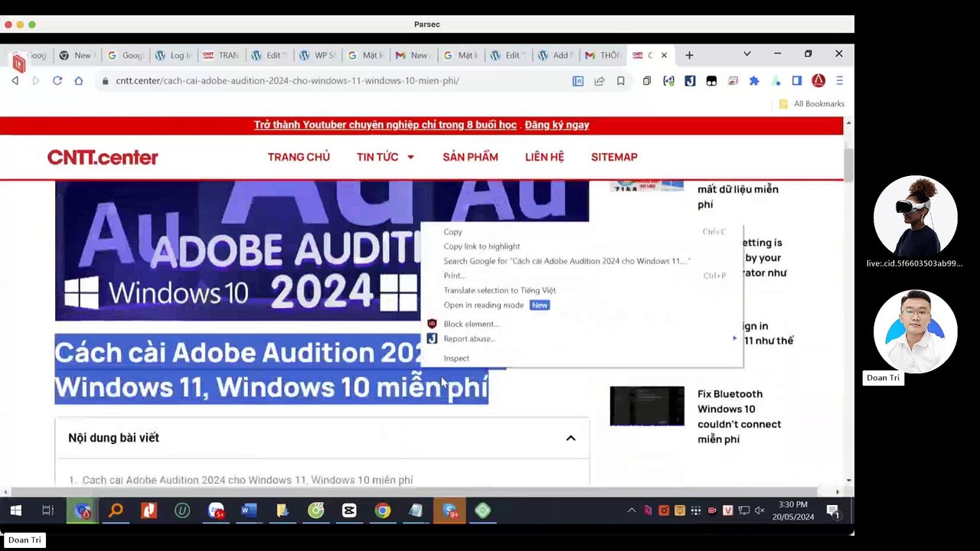Click the page's vertical scrollbar thumb

(x=848, y=164)
